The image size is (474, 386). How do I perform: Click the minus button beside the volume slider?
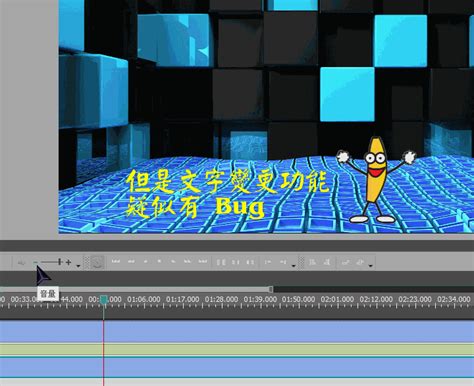click(x=36, y=263)
